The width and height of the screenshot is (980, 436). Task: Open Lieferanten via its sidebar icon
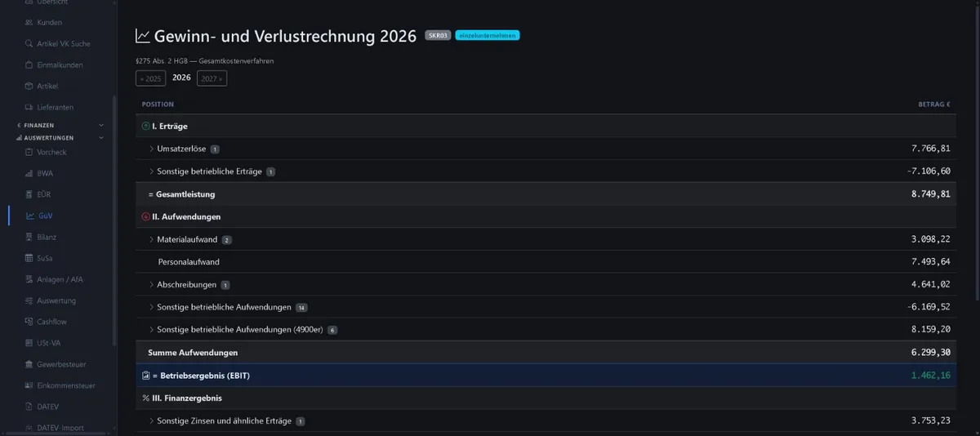[29, 107]
